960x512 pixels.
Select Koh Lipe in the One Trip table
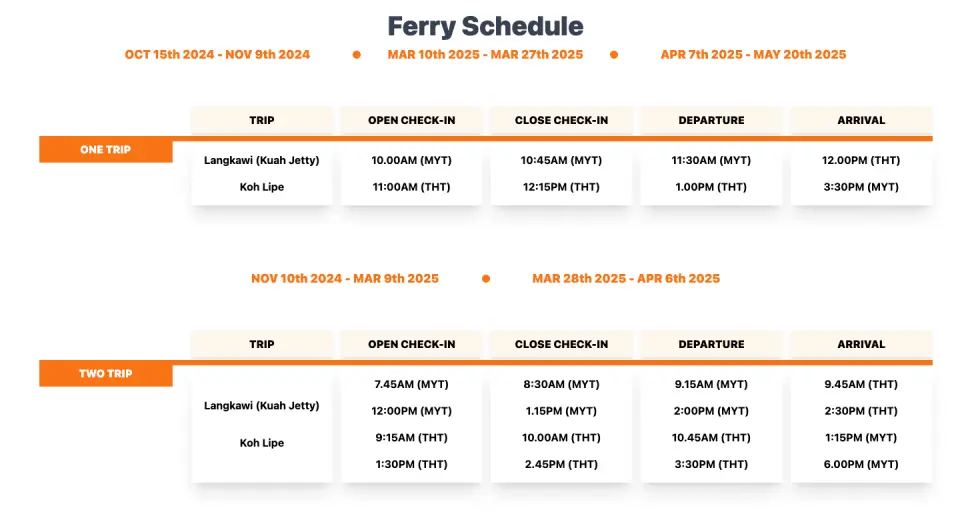pyautogui.click(x=262, y=187)
